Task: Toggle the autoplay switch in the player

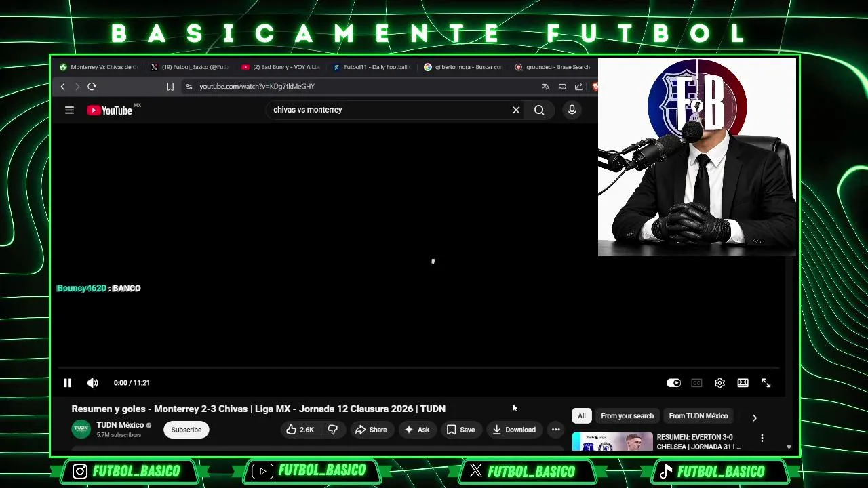Action: pos(673,383)
